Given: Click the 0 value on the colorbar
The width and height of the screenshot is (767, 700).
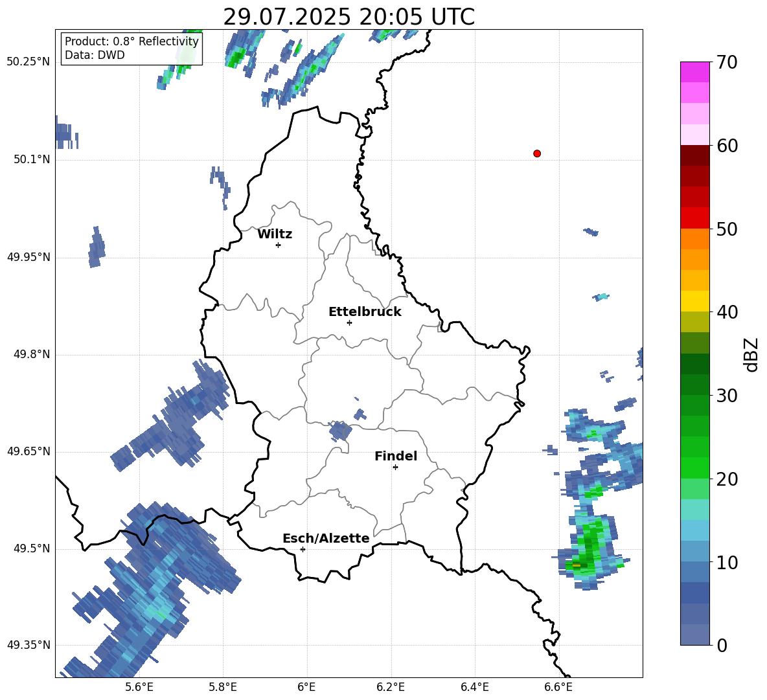Looking at the screenshot, I should [x=722, y=645].
